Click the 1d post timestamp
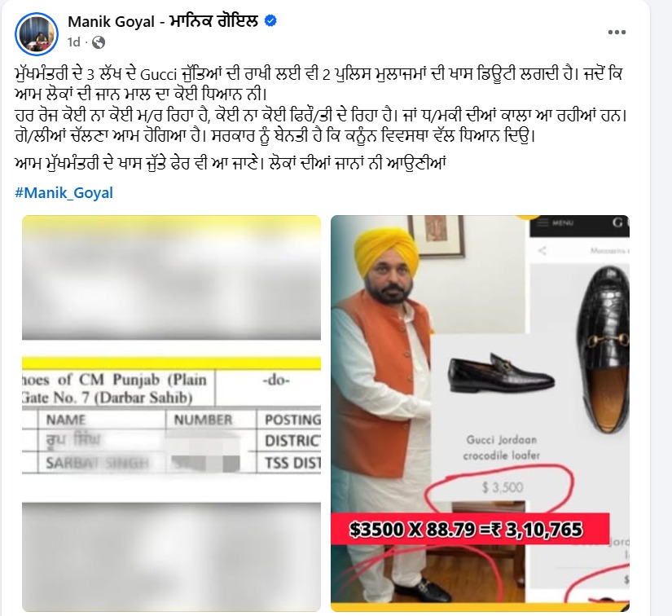The width and height of the screenshot is (672, 616). [x=73, y=42]
